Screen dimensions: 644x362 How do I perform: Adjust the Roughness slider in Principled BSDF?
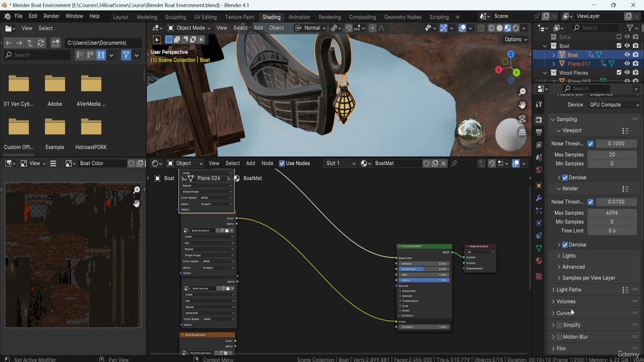click(x=424, y=269)
